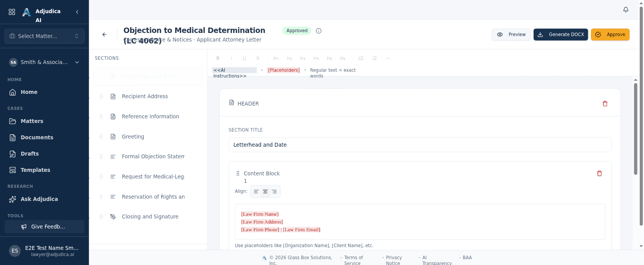Click the Approved status badge
The image size is (644, 265).
(297, 31)
